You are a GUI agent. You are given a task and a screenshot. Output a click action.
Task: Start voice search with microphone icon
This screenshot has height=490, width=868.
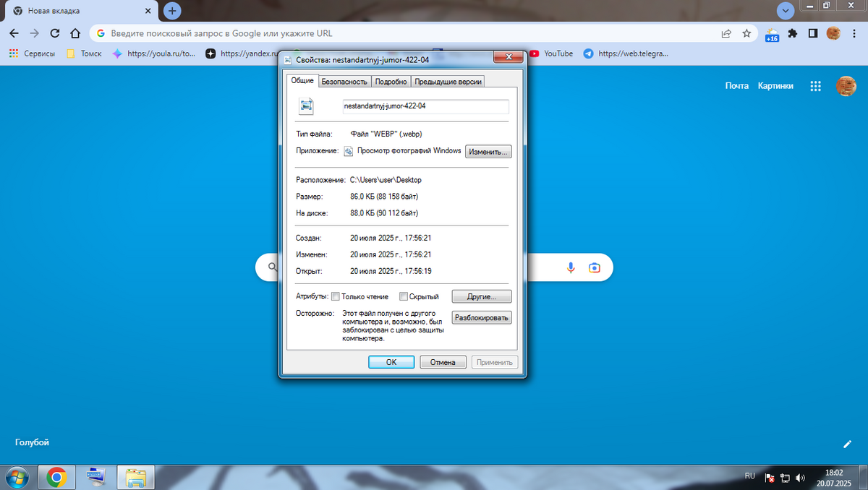tap(571, 267)
